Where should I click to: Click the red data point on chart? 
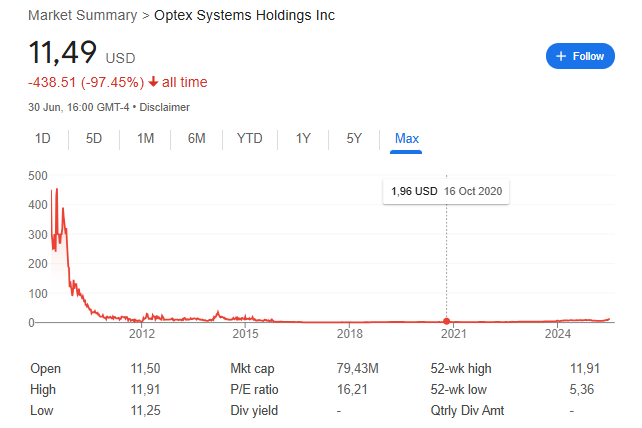point(446,320)
